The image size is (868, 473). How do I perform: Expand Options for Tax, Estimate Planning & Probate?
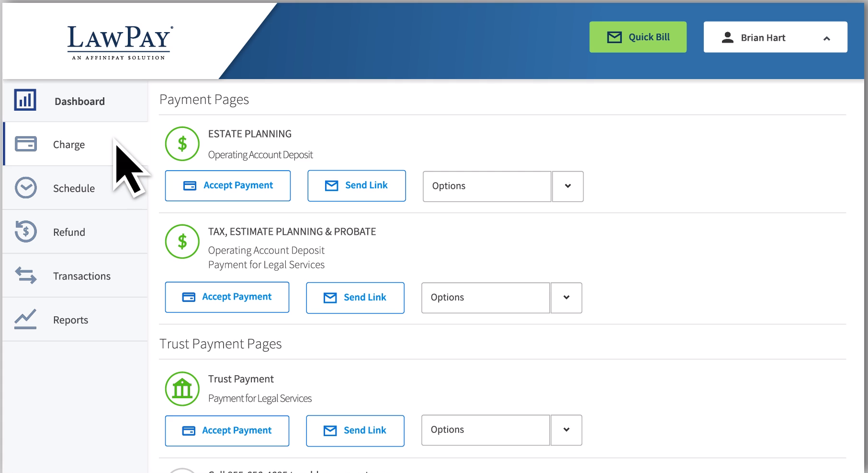tap(566, 298)
